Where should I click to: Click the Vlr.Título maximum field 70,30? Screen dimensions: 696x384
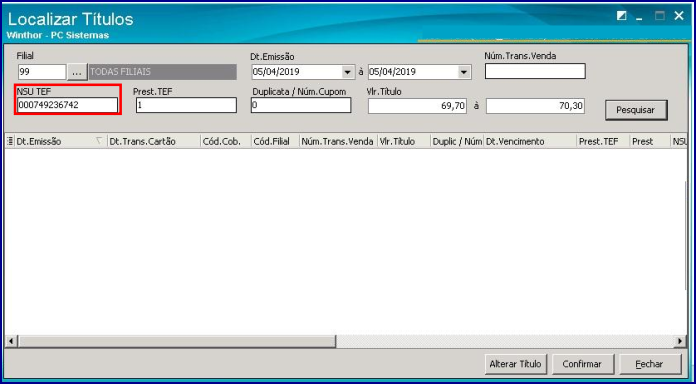tap(535, 106)
